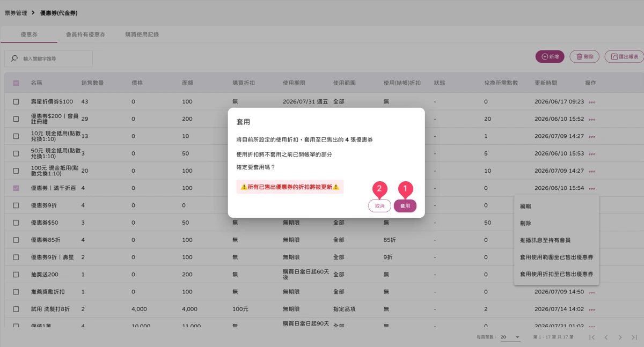Click the 使用期限 column header
This screenshot has height=347, width=644.
[x=294, y=83]
